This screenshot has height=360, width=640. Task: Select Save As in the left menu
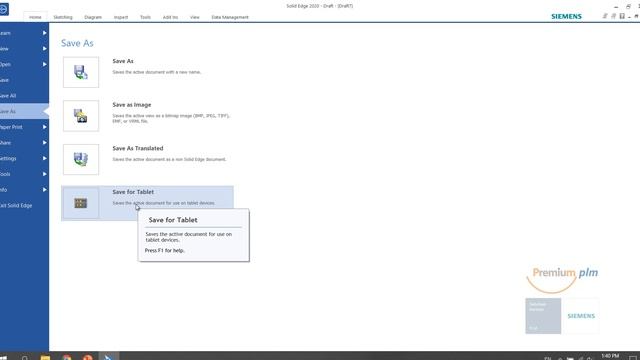24,111
